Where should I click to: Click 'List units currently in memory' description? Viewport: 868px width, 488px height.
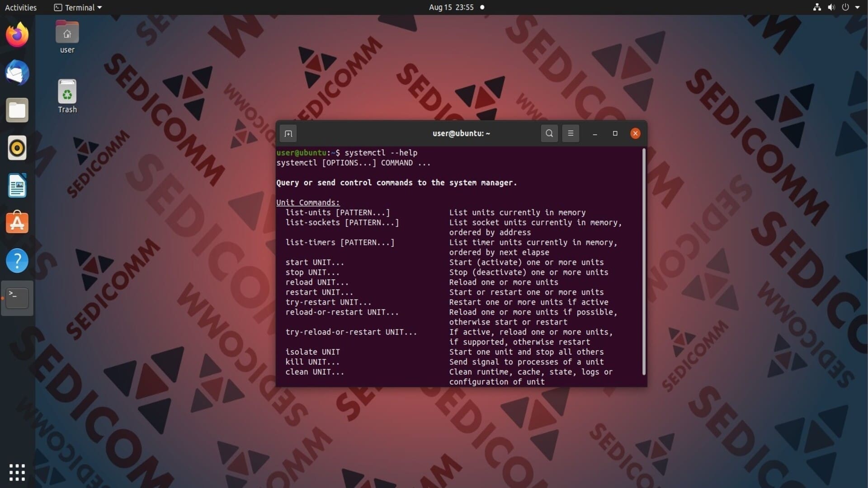pyautogui.click(x=517, y=212)
